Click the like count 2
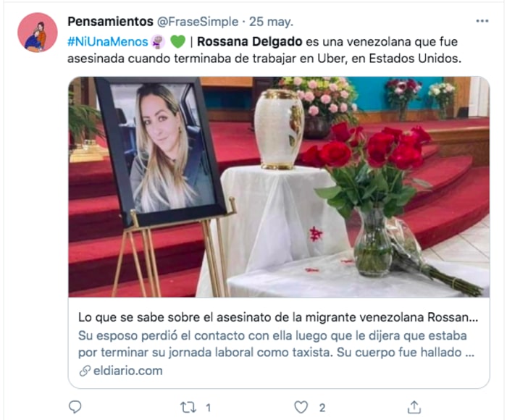The width and height of the screenshot is (507, 420). click(322, 408)
